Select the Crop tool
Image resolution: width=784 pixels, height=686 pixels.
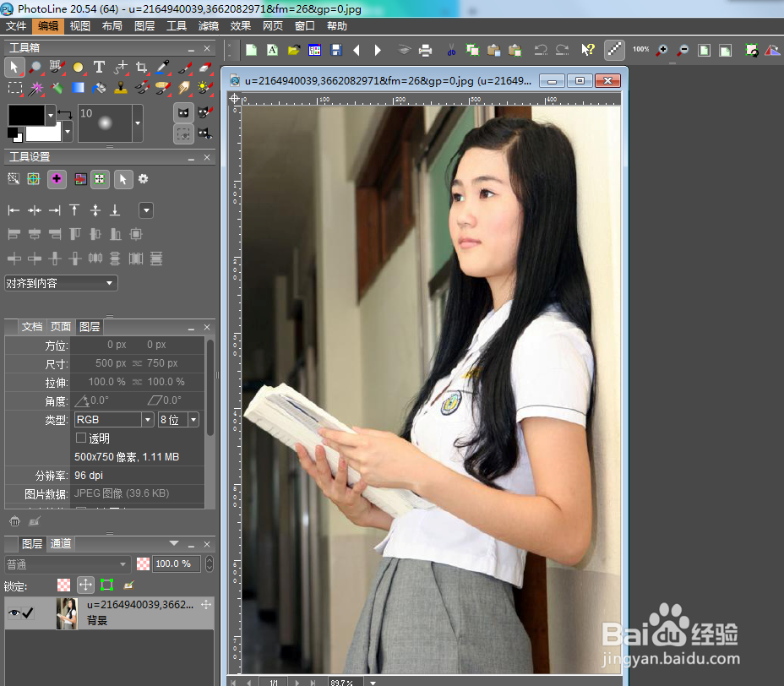[x=142, y=68]
